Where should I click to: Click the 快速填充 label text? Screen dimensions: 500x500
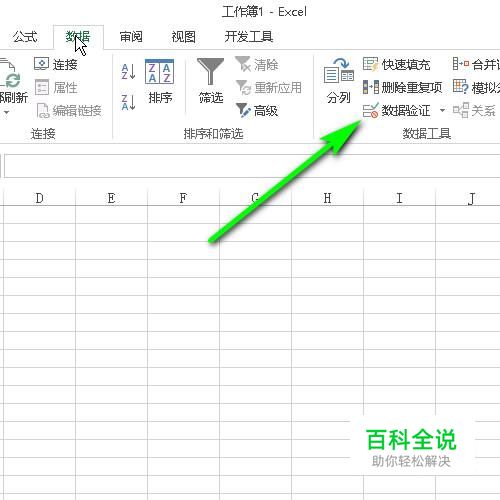tap(406, 64)
